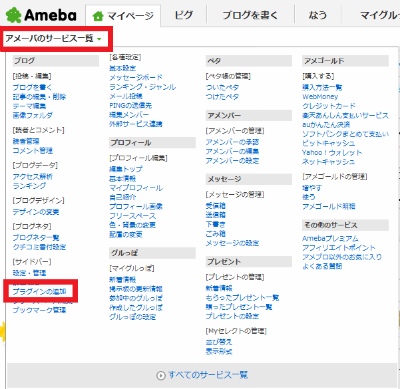Open クレジットカード link
Image resolution: width=400 pixels, height=389 pixels.
coord(329,106)
